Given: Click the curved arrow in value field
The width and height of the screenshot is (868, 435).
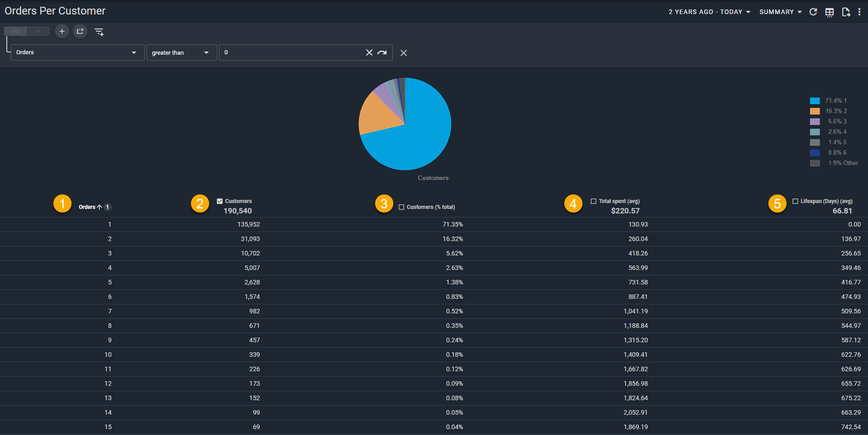Looking at the screenshot, I should (x=382, y=52).
